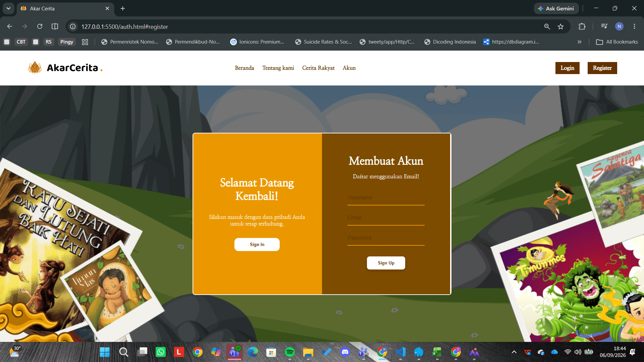This screenshot has height=362, width=644.
Task: Open Spotify from the taskbar
Action: click(x=290, y=352)
